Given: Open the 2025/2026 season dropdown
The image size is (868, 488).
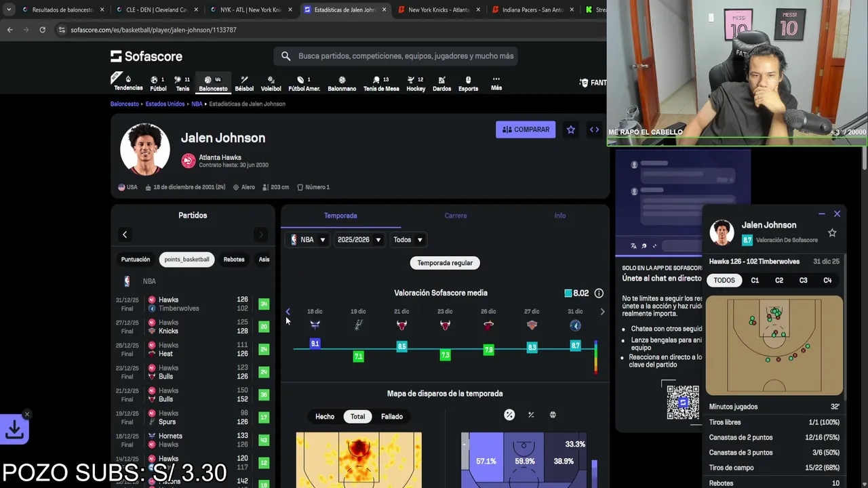Looking at the screenshot, I should point(359,239).
